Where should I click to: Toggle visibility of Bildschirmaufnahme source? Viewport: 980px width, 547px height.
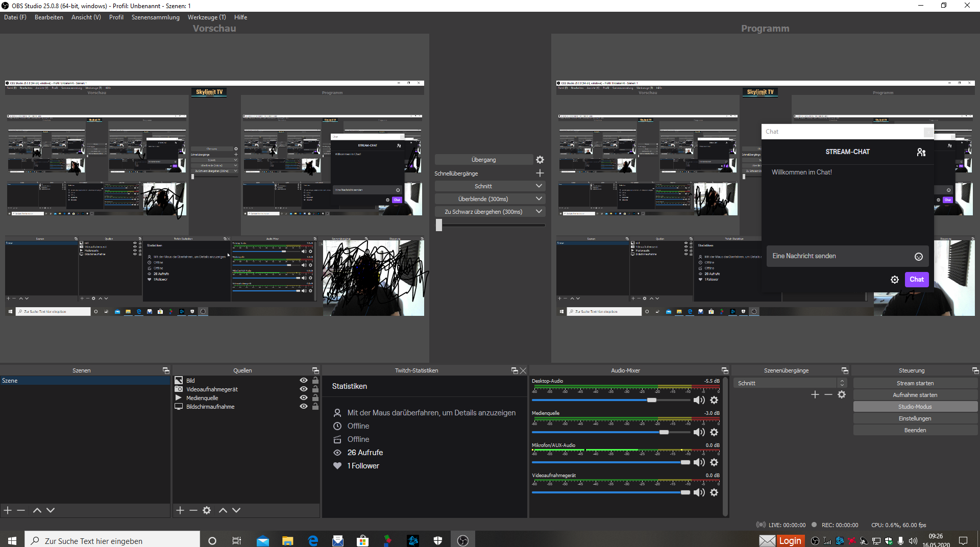pyautogui.click(x=304, y=407)
